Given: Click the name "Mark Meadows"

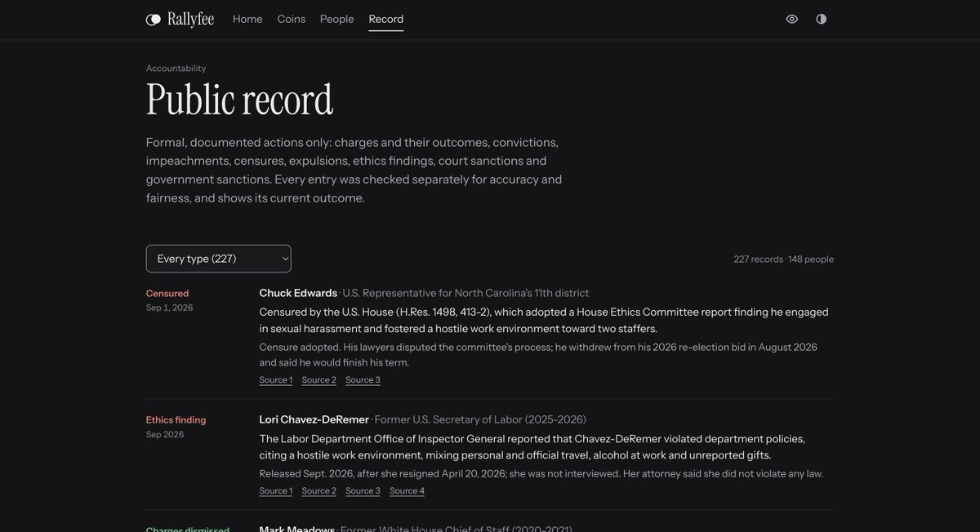Looking at the screenshot, I should click(297, 530).
